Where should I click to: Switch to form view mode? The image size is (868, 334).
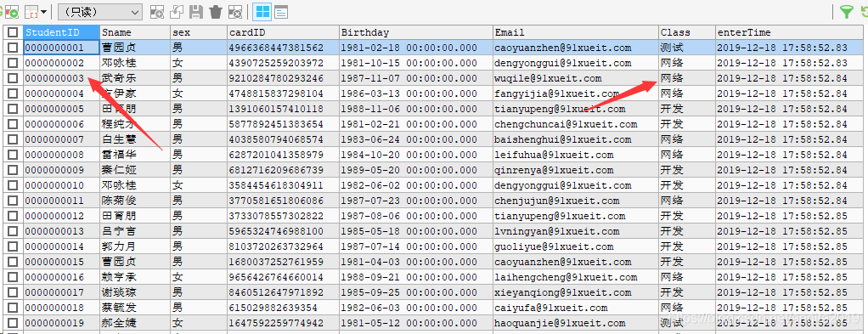coord(280,12)
